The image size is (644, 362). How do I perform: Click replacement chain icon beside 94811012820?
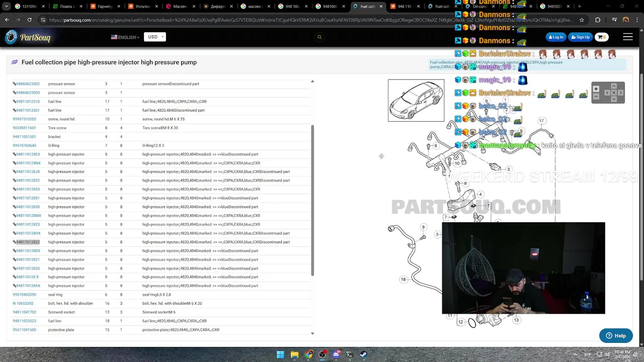15,268
